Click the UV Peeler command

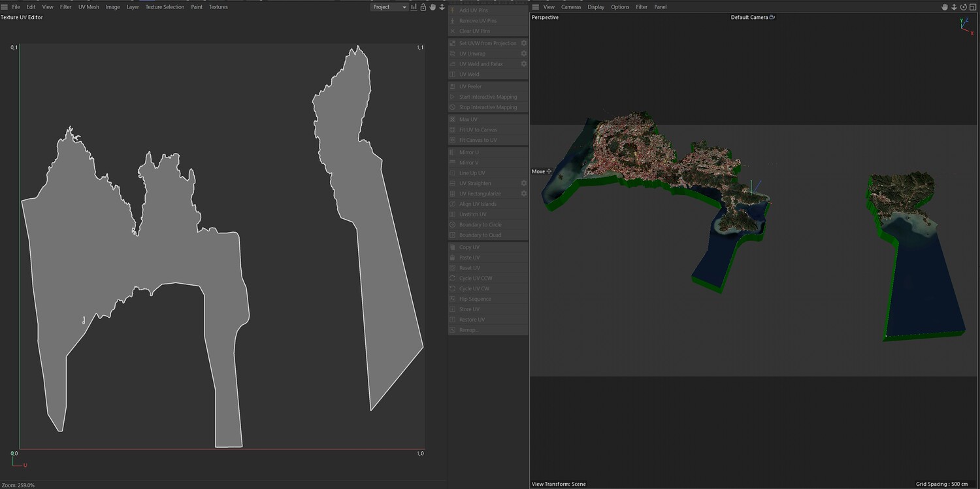tap(488, 86)
